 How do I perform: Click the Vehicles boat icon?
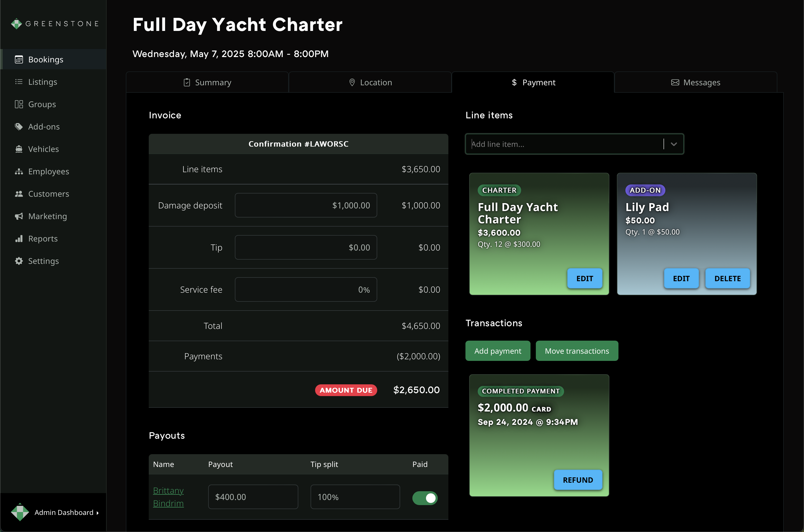[x=19, y=149]
